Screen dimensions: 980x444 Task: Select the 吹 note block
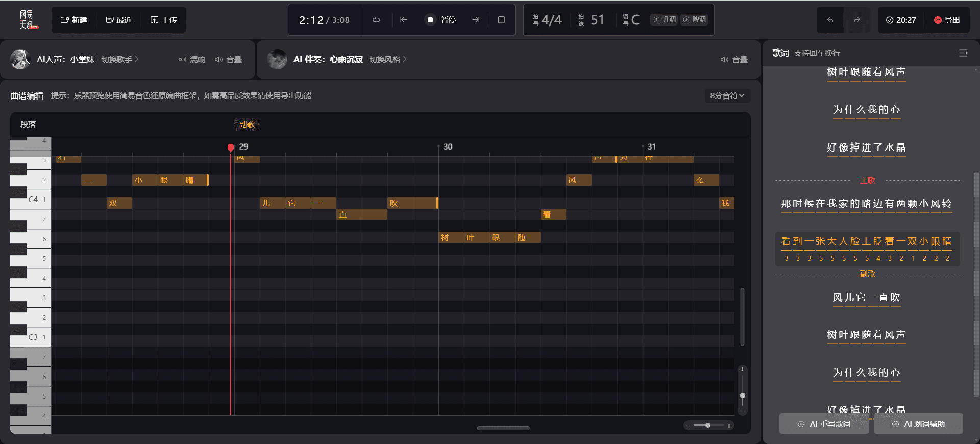tap(413, 203)
